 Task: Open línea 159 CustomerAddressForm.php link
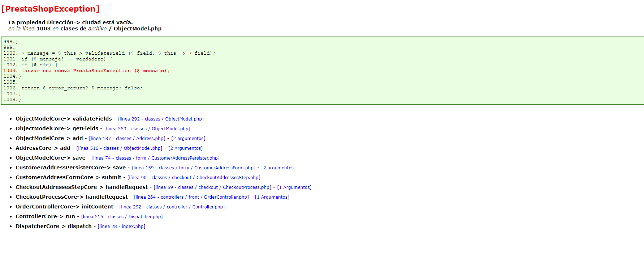194,168
